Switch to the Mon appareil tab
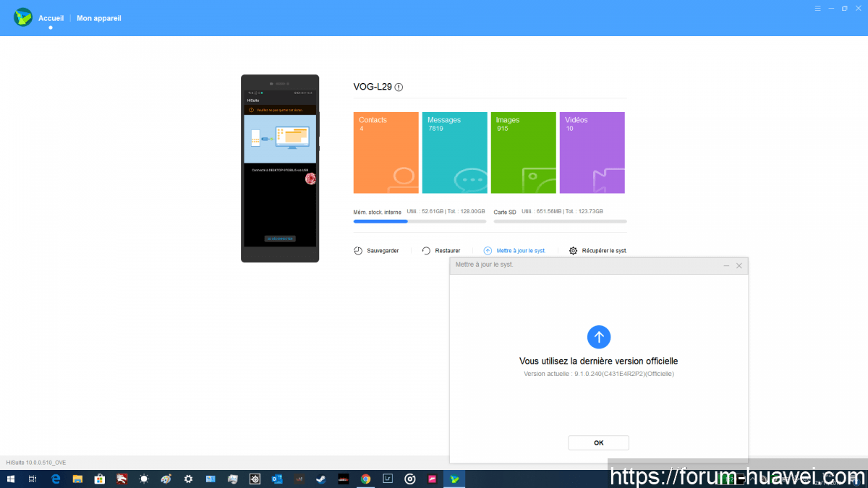868x488 pixels. [x=99, y=18]
